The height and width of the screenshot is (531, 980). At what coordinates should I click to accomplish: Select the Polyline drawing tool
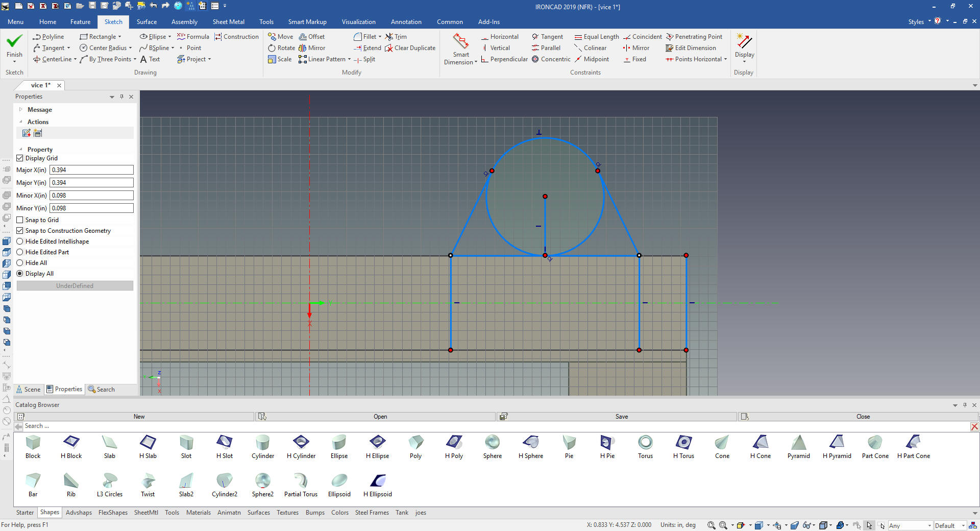coord(48,37)
